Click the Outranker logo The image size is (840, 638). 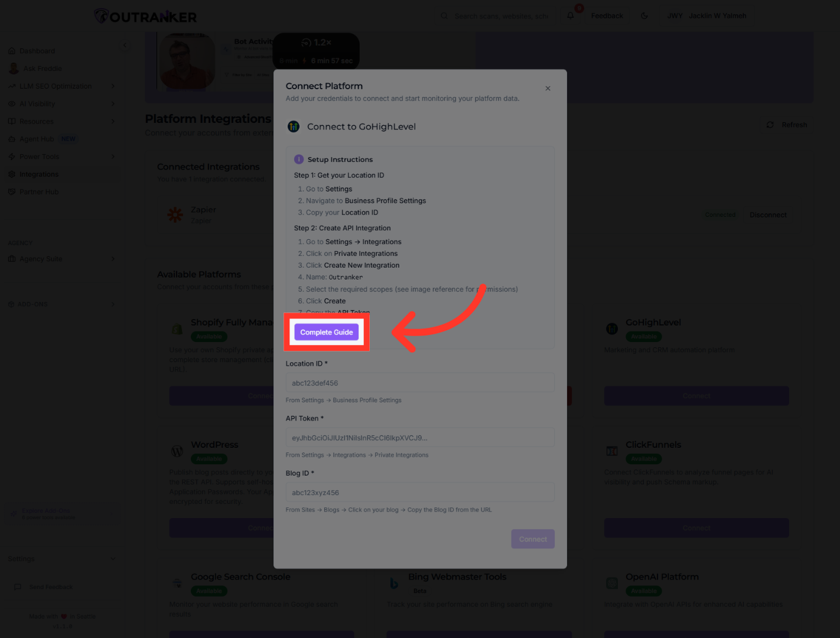click(x=145, y=17)
